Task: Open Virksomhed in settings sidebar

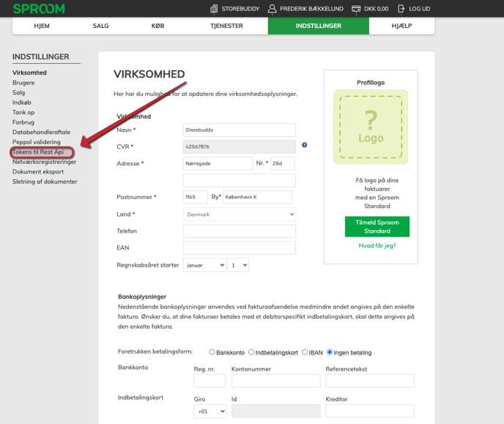Action: [29, 72]
